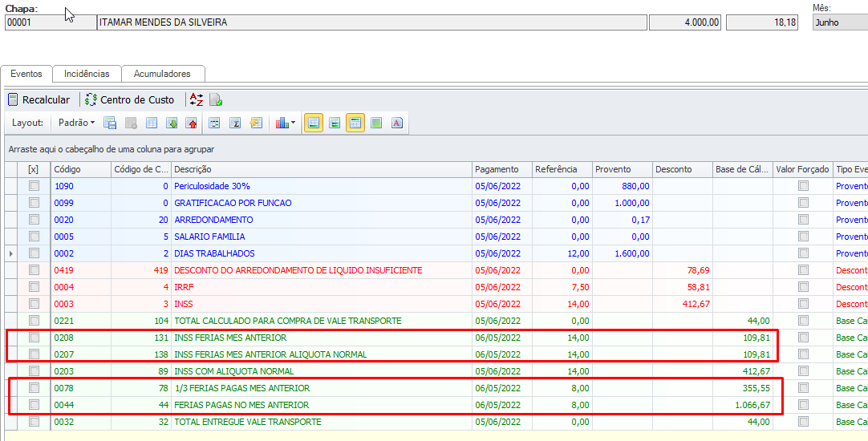Sort by the Código column header
868x441 pixels.
pyautogui.click(x=81, y=169)
